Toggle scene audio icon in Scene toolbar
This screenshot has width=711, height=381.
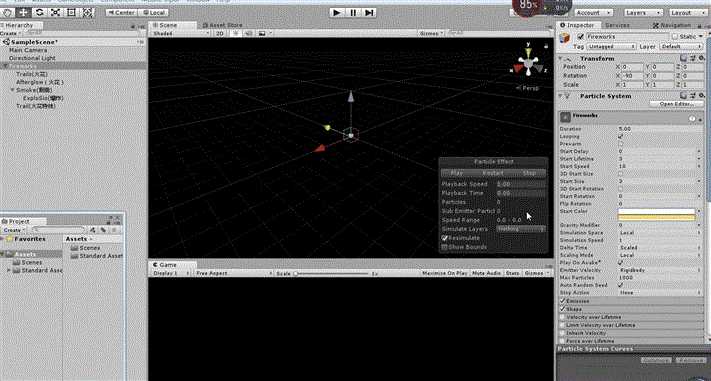coord(248,34)
